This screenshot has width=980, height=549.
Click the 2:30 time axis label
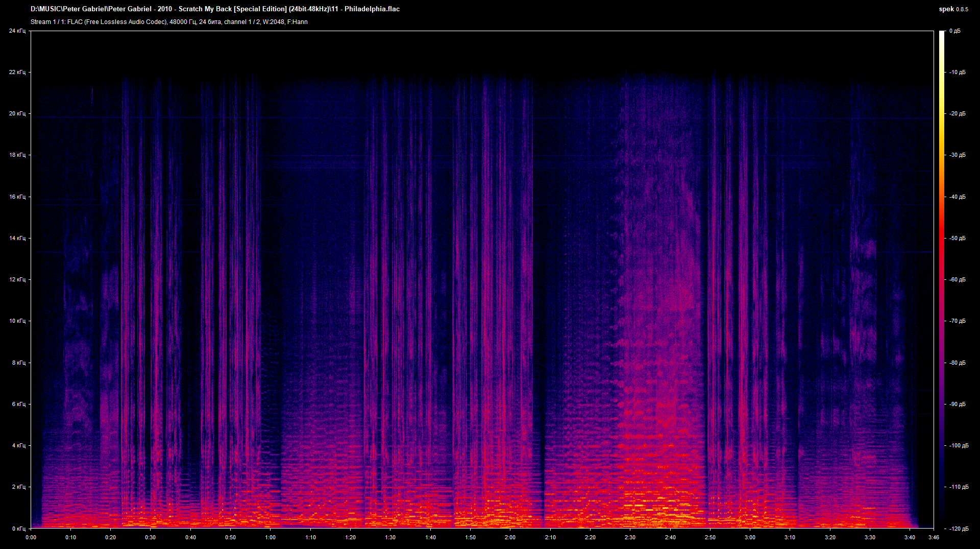point(630,537)
